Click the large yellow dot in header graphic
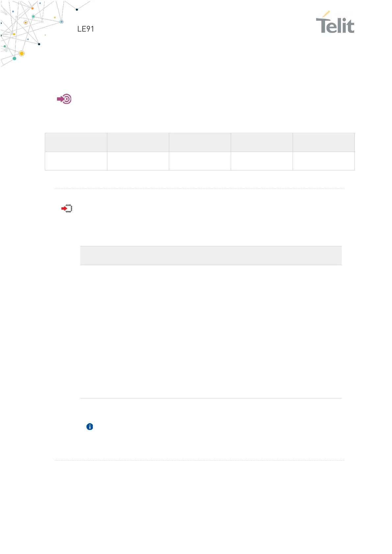392x554 pixels. [x=22, y=53]
